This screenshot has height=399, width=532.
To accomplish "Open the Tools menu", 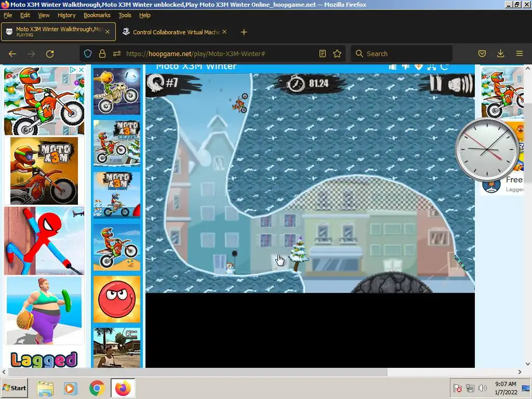I will pyautogui.click(x=125, y=15).
